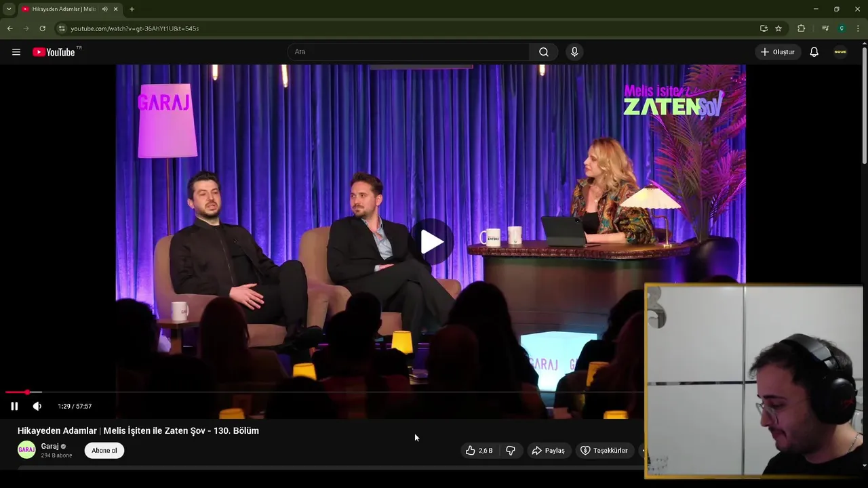
Task: Minimize the browser window
Action: (816, 9)
